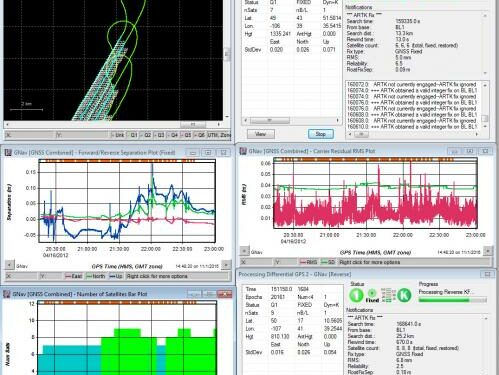Click up arrow of ARTK message log scrollbar
Screen dimensions: 499x375
click(485, 86)
